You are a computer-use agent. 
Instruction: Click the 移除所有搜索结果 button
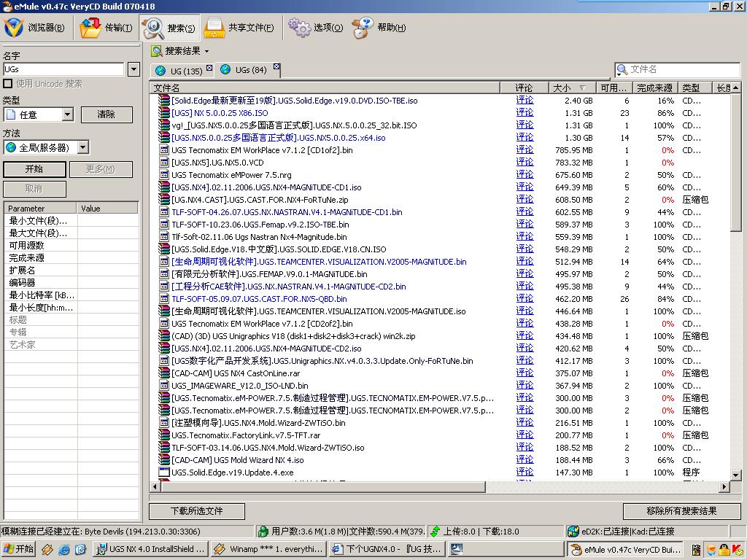tap(681, 511)
